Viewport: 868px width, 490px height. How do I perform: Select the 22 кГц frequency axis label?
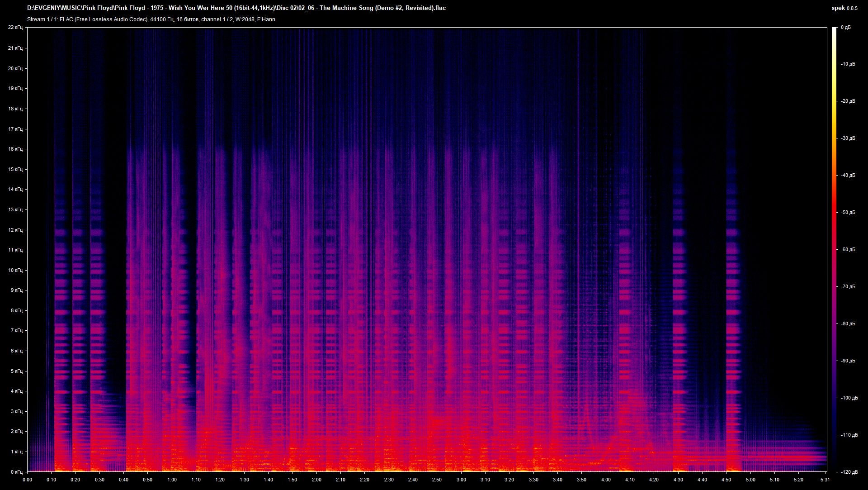(16, 27)
